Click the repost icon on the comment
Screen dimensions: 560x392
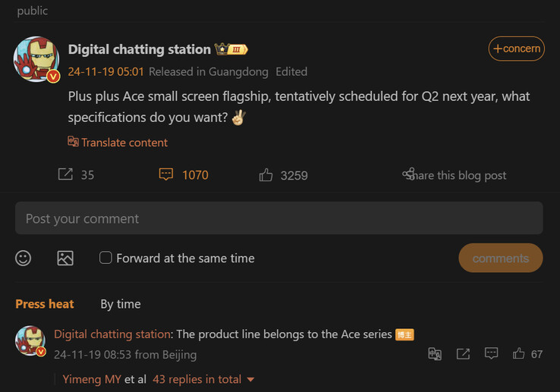[x=463, y=354]
